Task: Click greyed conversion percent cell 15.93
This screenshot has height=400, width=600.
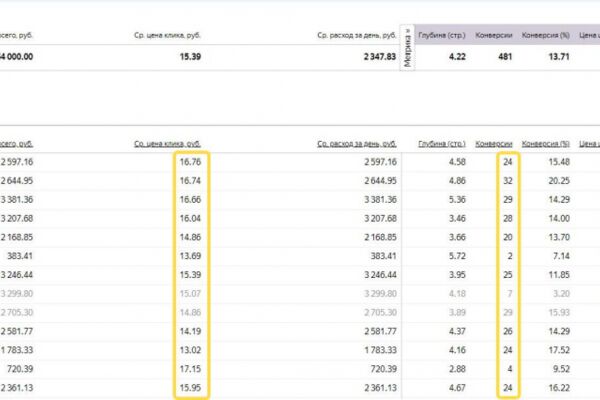Action: click(559, 312)
